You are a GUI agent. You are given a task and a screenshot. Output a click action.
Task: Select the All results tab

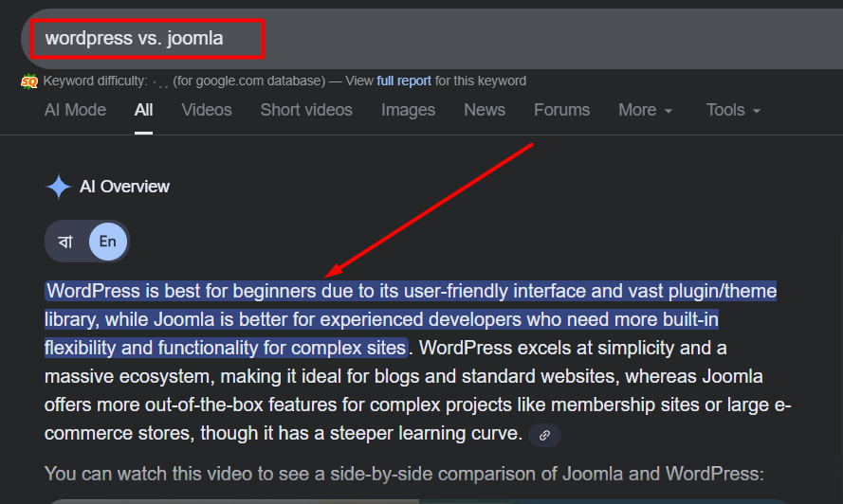click(143, 110)
